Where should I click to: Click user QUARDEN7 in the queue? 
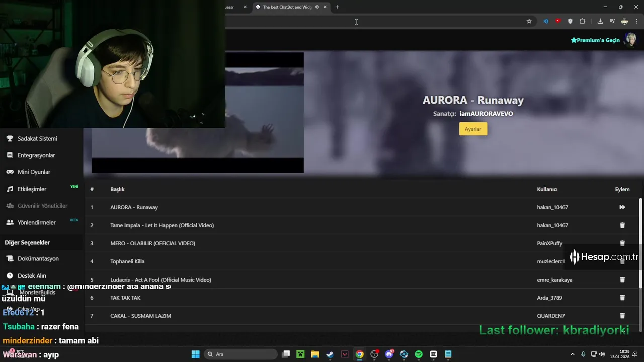[x=551, y=316]
